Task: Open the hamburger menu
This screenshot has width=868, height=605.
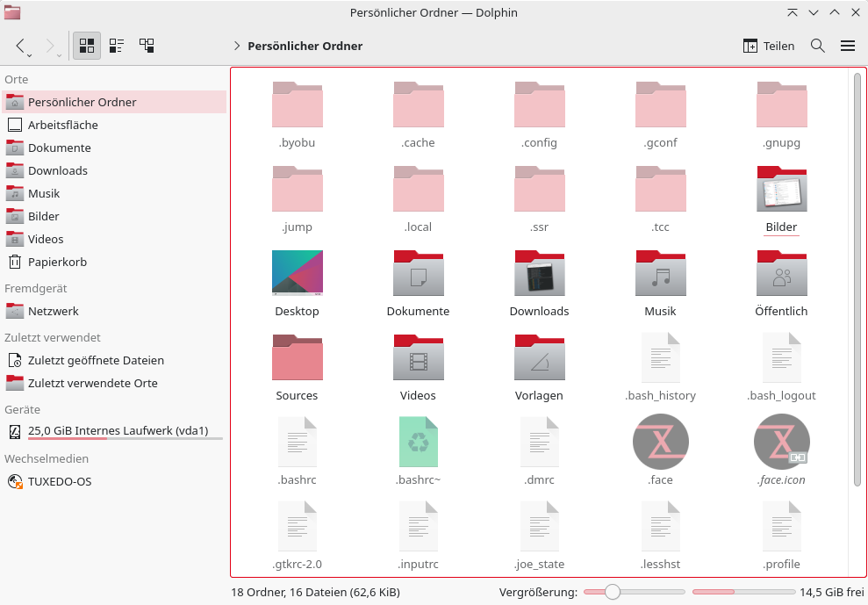Action: (848, 46)
